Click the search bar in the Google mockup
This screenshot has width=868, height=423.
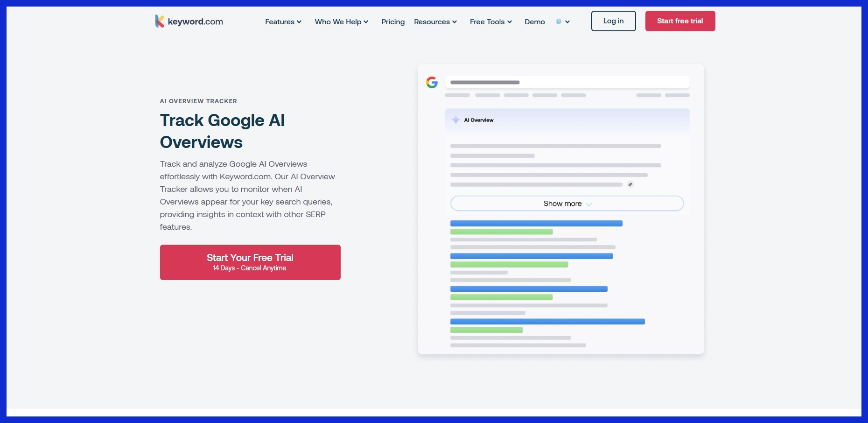click(x=567, y=82)
